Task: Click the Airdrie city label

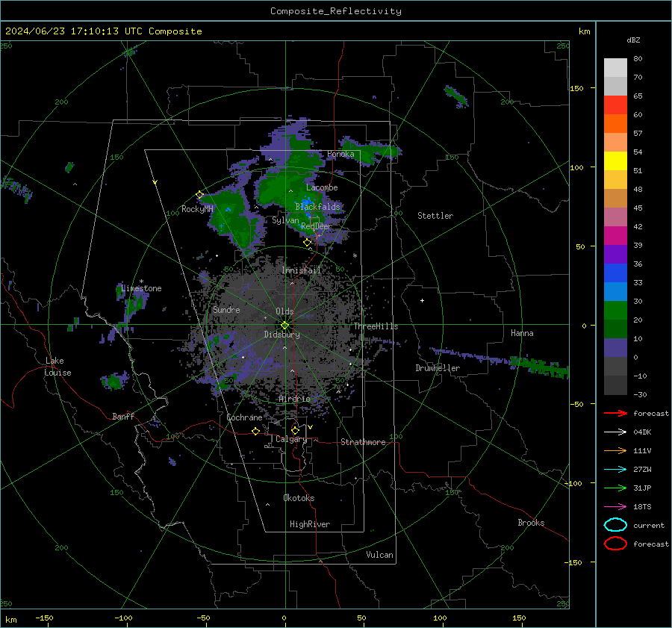Action: pos(294,399)
